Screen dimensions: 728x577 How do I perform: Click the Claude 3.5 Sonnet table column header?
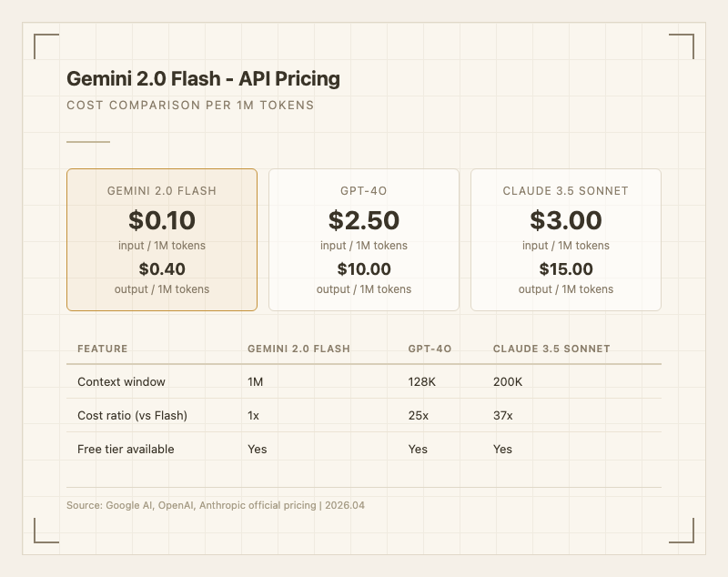click(551, 349)
